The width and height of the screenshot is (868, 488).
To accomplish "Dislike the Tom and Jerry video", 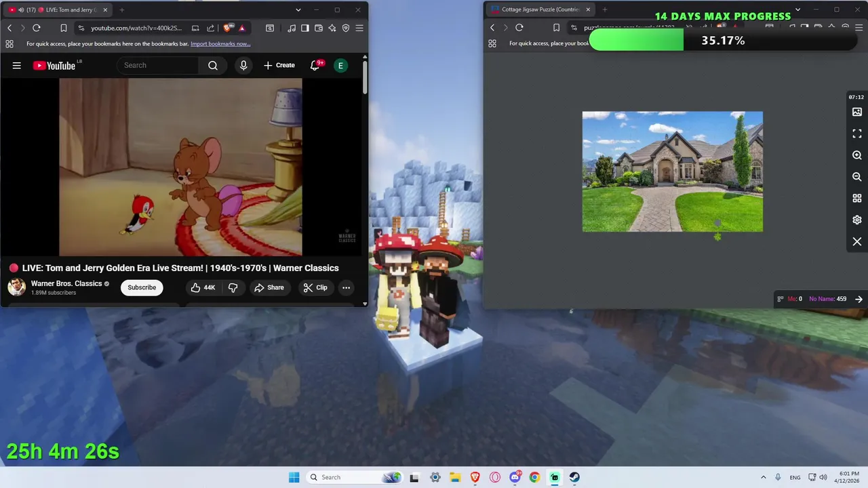I will pyautogui.click(x=233, y=287).
